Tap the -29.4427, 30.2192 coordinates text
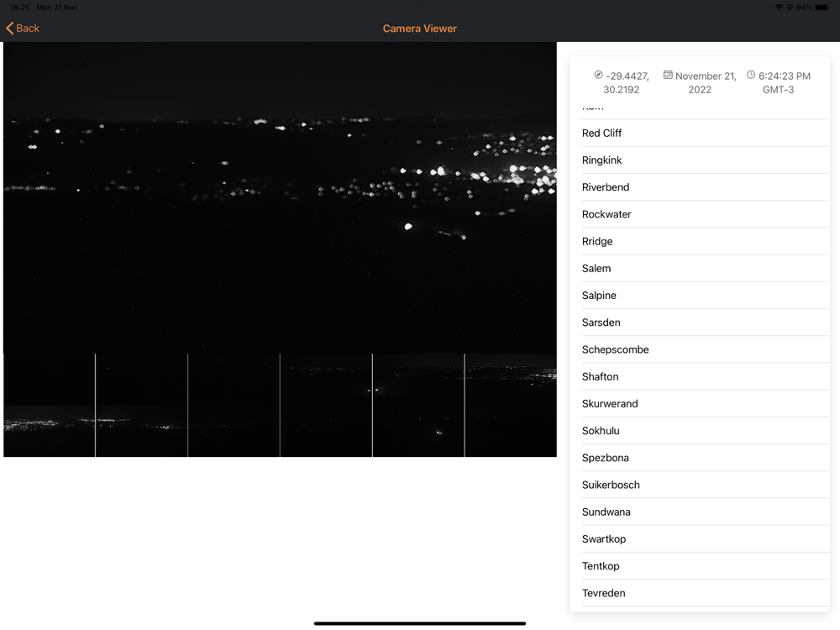840x630 pixels. click(627, 82)
